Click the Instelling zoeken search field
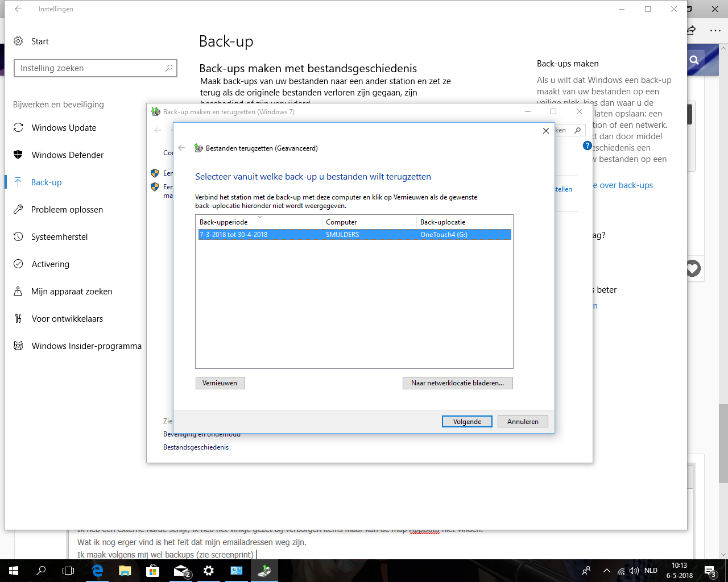The image size is (728, 582). pyautogui.click(x=96, y=68)
